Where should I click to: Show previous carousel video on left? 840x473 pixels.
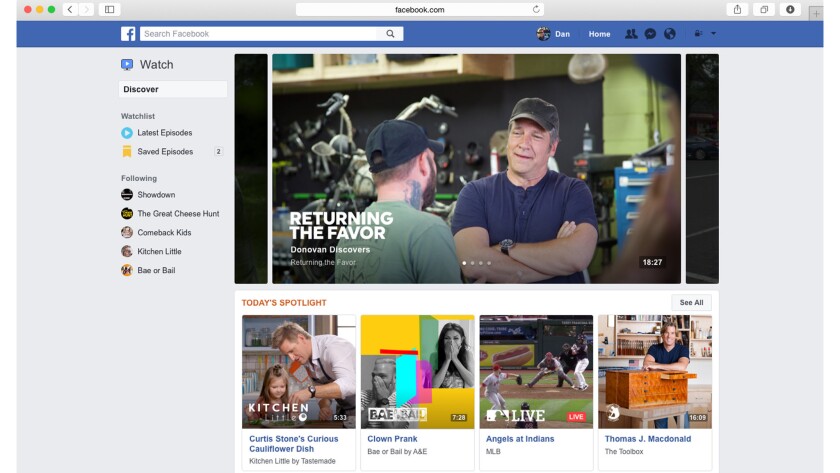[x=251, y=169]
